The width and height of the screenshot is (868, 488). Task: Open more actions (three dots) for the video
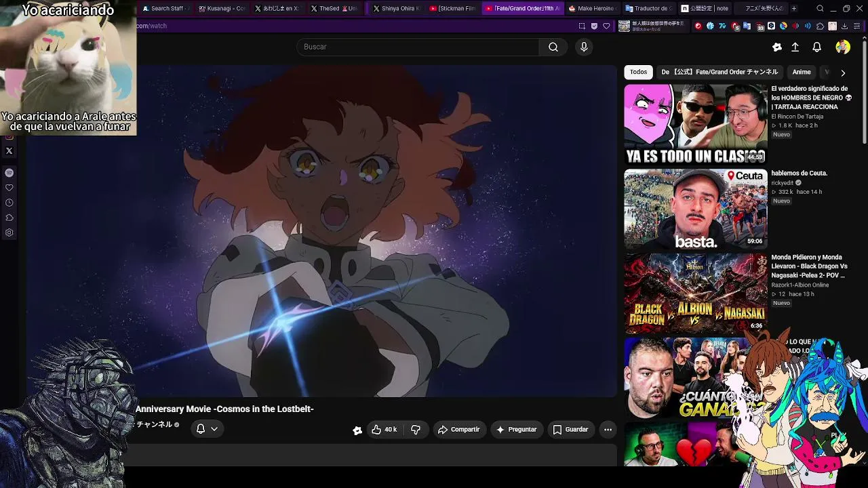tap(608, 429)
